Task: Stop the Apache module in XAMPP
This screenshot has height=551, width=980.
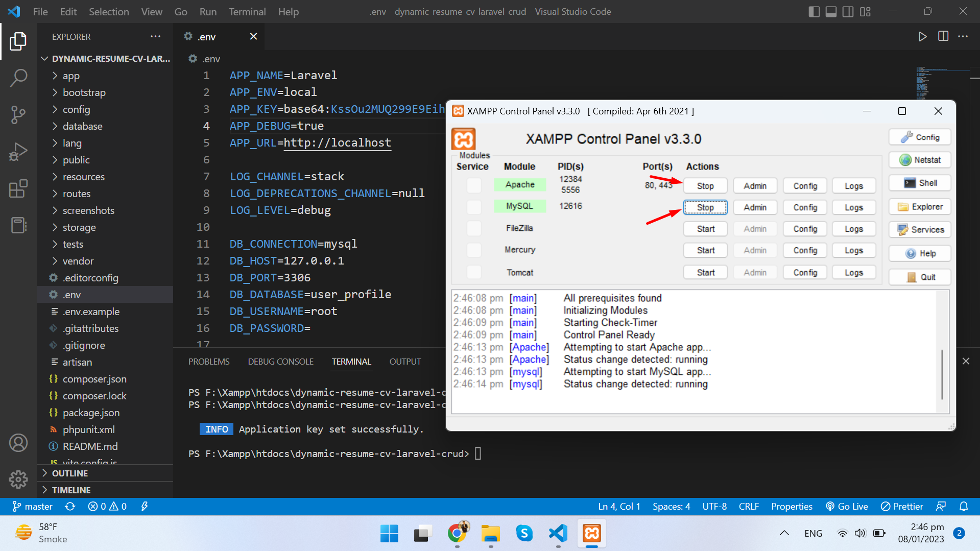Action: [705, 186]
